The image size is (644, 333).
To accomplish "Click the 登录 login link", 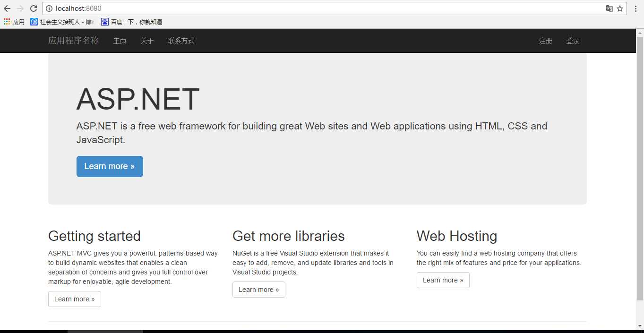I will click(x=573, y=41).
